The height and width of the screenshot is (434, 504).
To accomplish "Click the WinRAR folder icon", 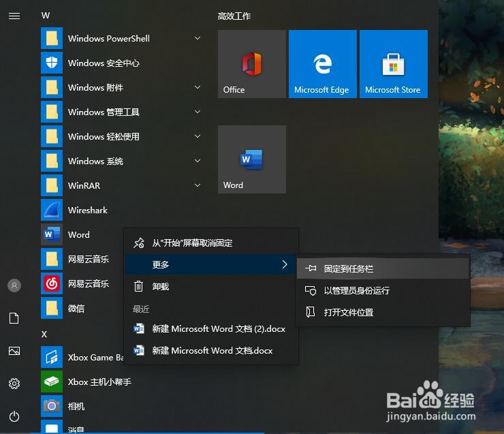I will [52, 185].
